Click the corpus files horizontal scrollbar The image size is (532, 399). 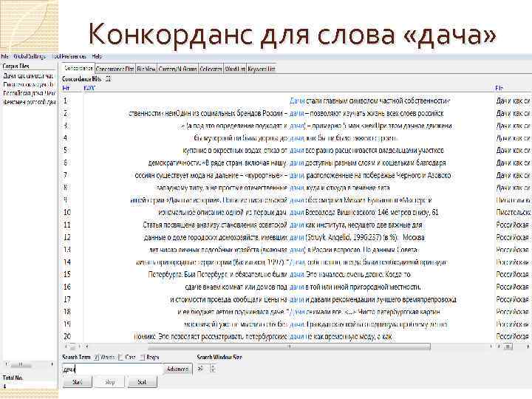point(21,365)
